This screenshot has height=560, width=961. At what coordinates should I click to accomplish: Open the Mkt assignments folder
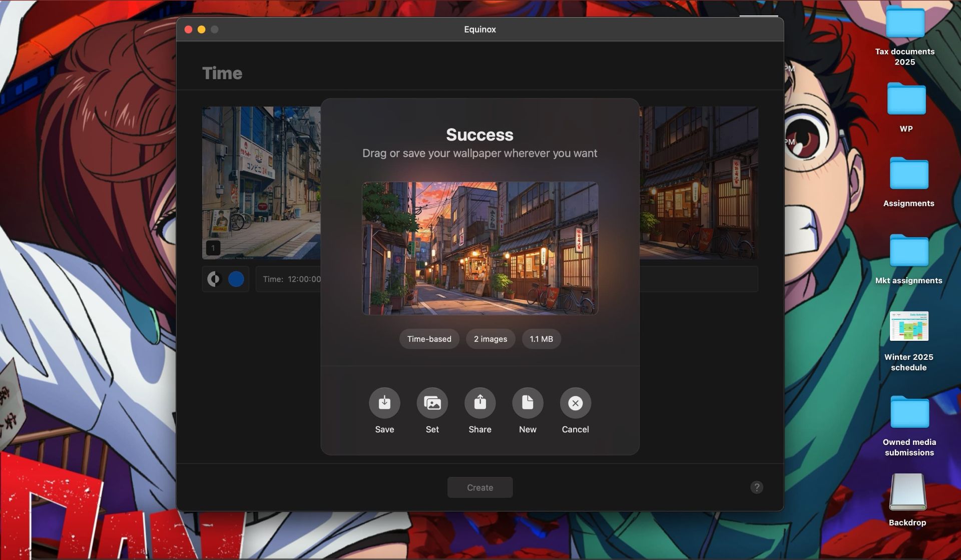[x=908, y=251]
